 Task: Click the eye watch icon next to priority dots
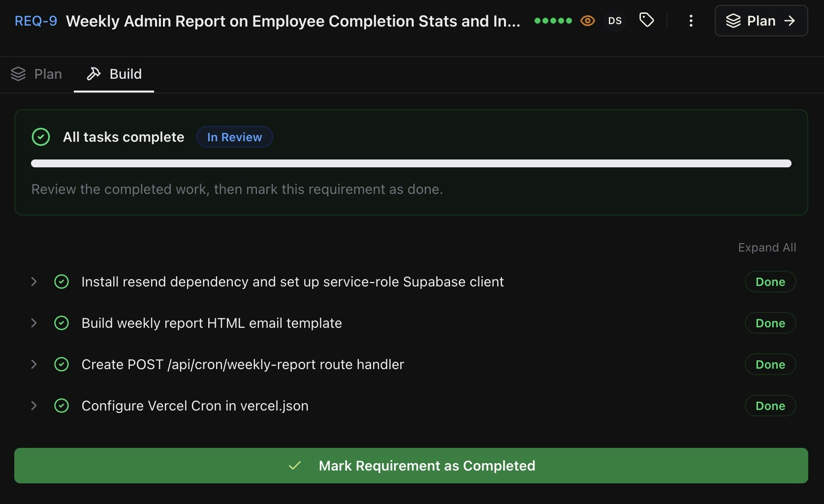tap(588, 21)
